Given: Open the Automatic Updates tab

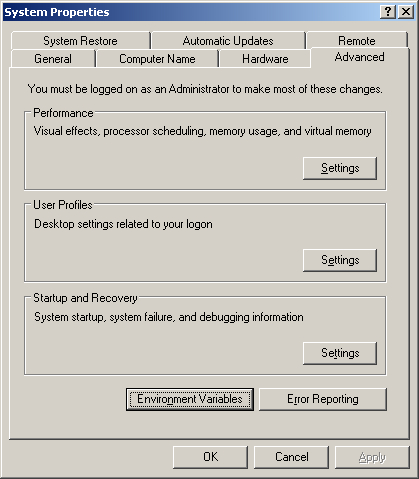Looking at the screenshot, I should point(228,41).
